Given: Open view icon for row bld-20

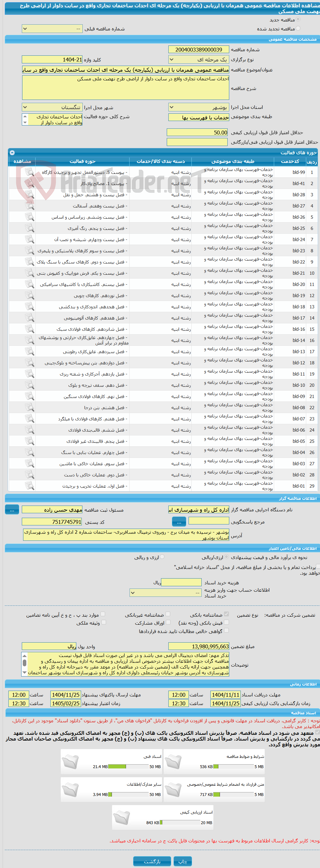Looking at the screenshot, I should 30,284.
